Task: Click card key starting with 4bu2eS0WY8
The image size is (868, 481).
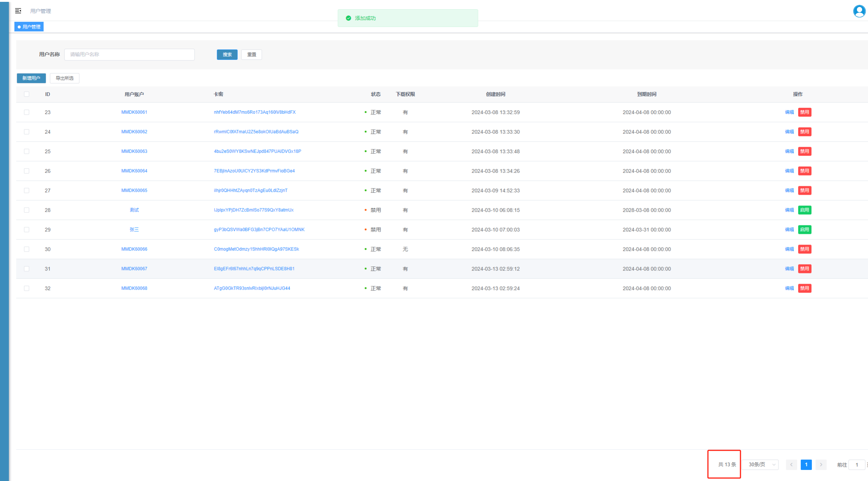Action: click(x=258, y=151)
